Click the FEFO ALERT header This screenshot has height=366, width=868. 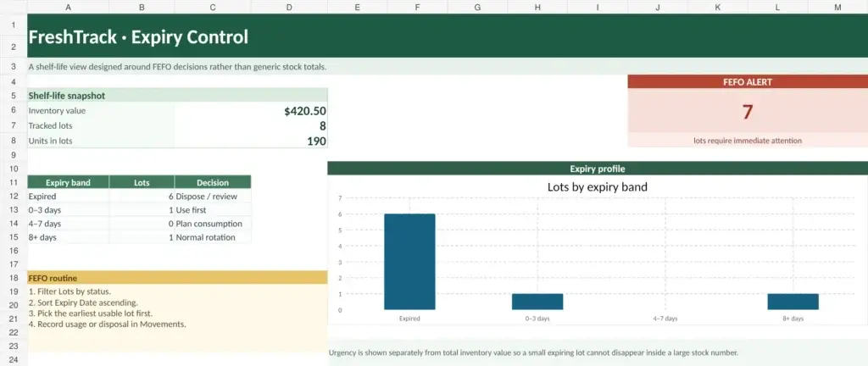(748, 82)
